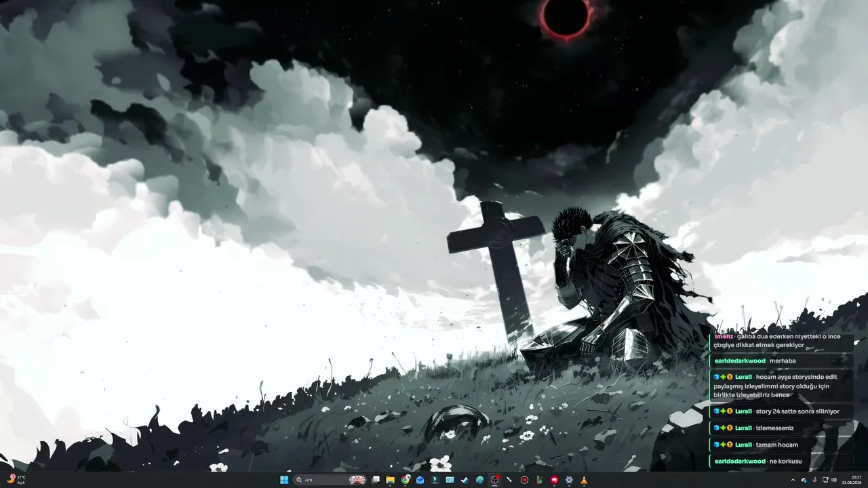Screen dimensions: 868x488
Task: Click chat message "ne korkusu"
Action: 786,462
